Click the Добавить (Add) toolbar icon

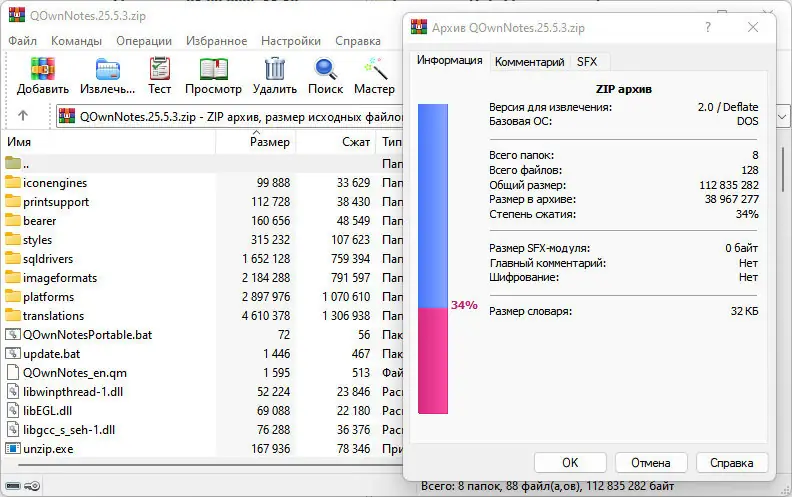tap(42, 69)
